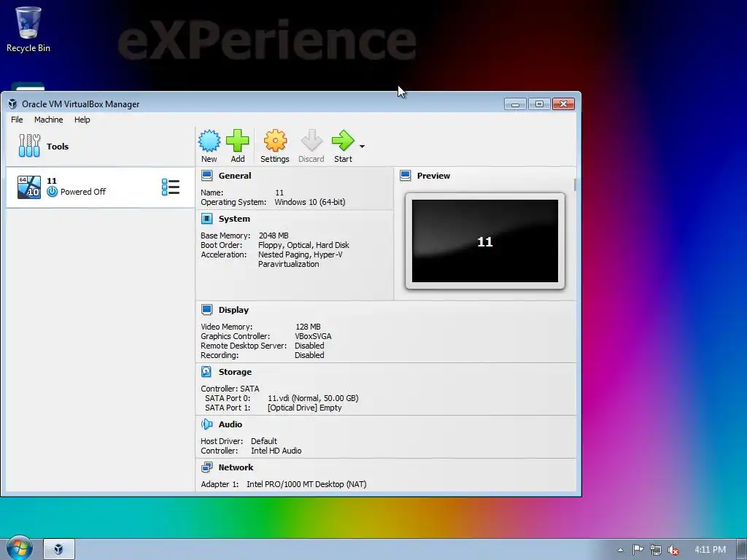Open General settings via its heading
747x560 pixels.
coord(234,176)
